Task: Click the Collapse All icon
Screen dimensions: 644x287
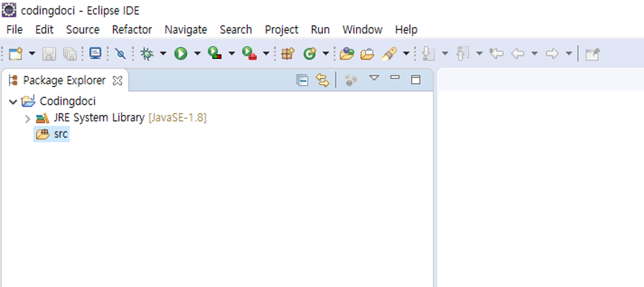Action: coord(302,80)
